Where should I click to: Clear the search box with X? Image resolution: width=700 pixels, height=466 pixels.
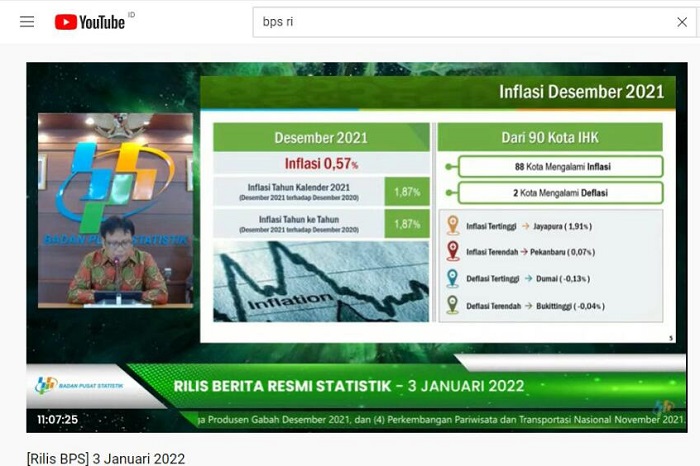click(682, 22)
